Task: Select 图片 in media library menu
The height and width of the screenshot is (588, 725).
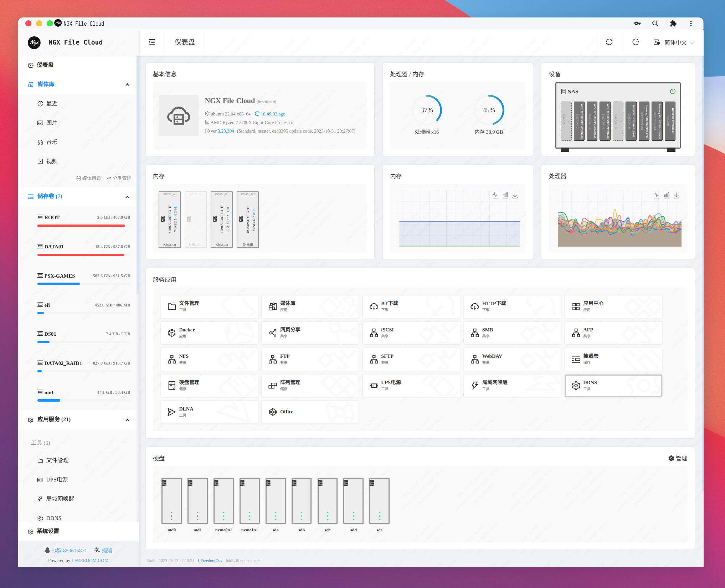Action: pos(52,123)
